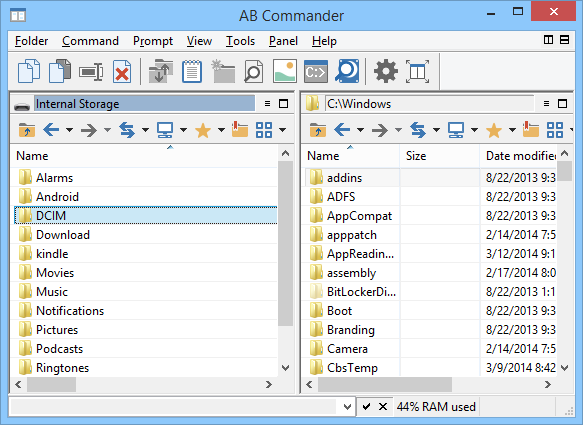Click the bookmark folder icon in left panel
583x425 pixels.
(x=240, y=129)
